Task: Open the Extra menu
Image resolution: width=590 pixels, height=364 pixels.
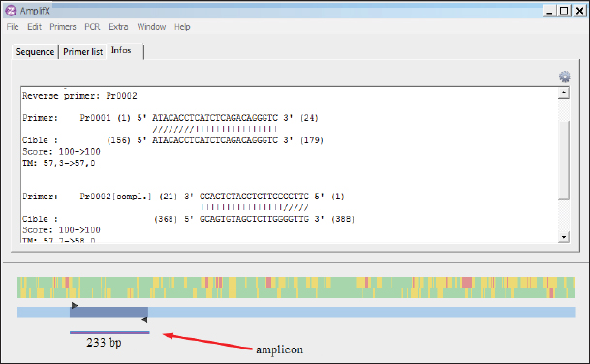Action: tap(118, 27)
